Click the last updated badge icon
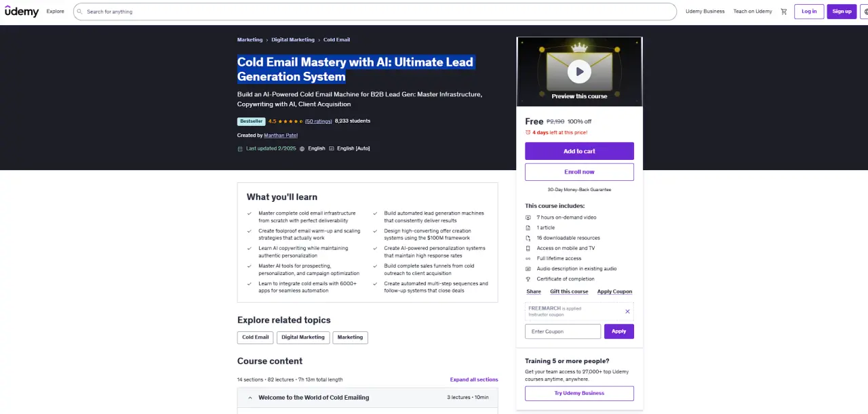868x414 pixels. [x=240, y=148]
